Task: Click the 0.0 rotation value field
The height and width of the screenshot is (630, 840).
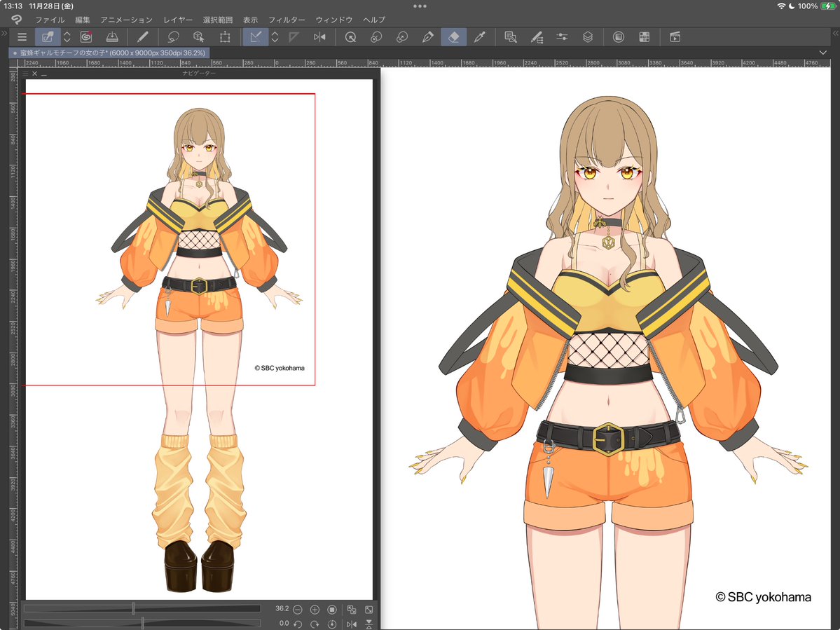Action: click(284, 623)
